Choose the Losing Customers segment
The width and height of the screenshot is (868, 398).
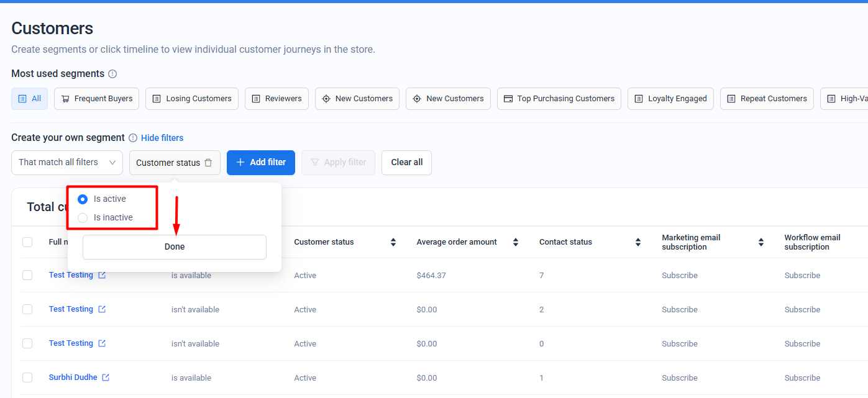coord(192,99)
